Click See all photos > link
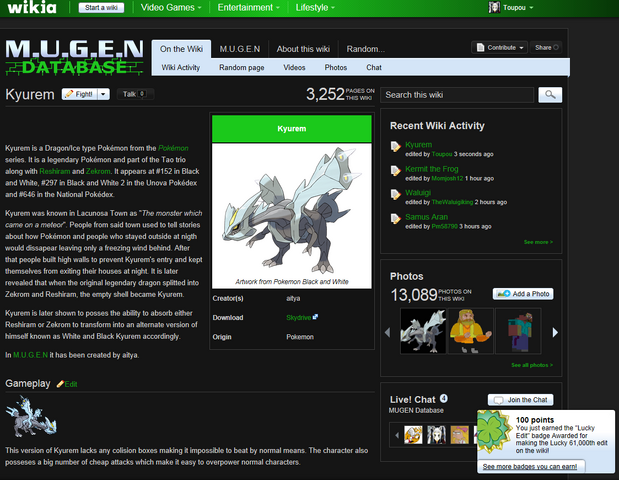This screenshot has height=480, width=619. (x=532, y=365)
